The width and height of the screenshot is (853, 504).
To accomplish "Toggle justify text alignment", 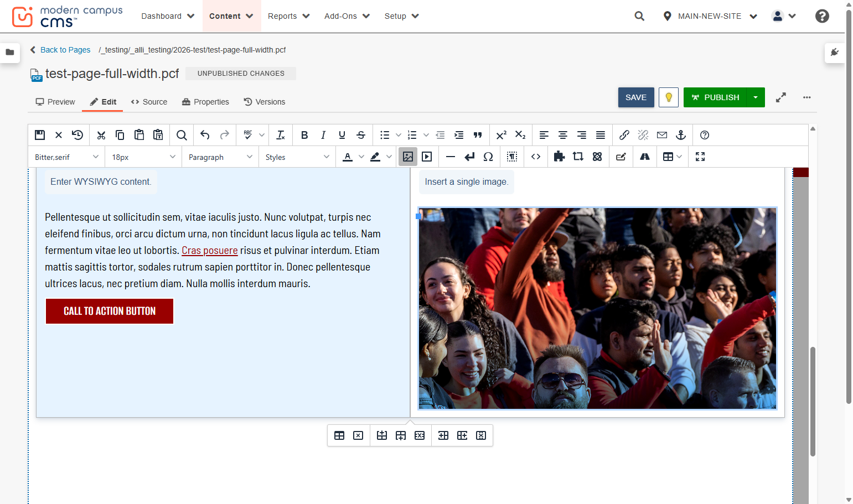I will [601, 135].
